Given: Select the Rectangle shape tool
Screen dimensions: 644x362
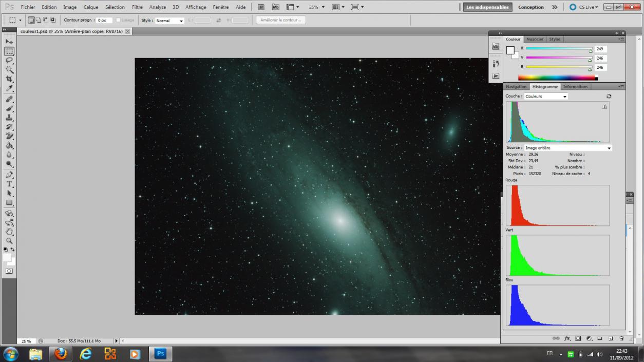Looking at the screenshot, I should [9, 202].
